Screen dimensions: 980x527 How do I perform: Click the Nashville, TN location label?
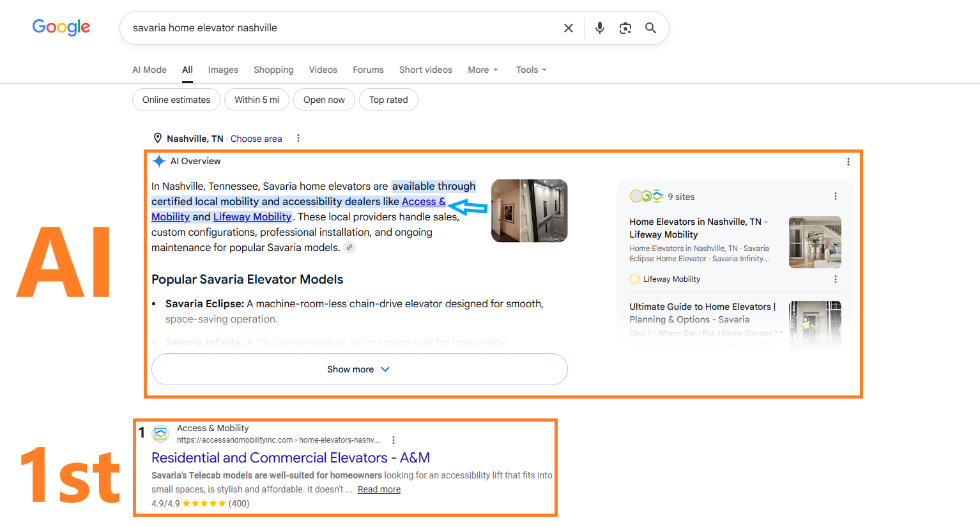(195, 139)
